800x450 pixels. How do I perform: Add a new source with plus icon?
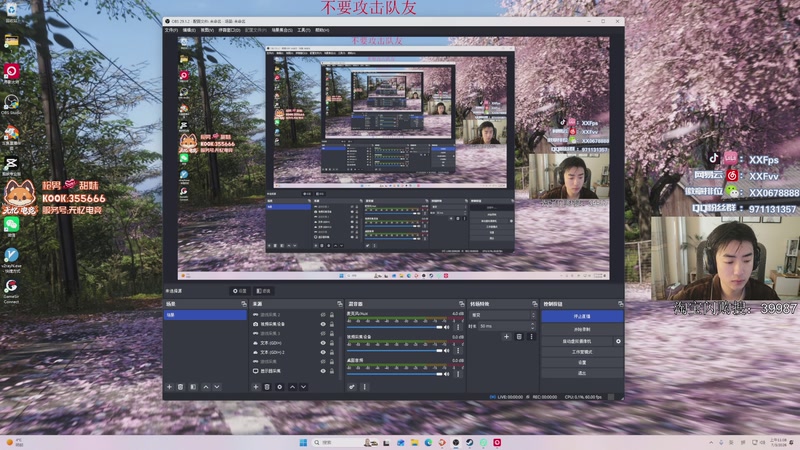pos(256,387)
